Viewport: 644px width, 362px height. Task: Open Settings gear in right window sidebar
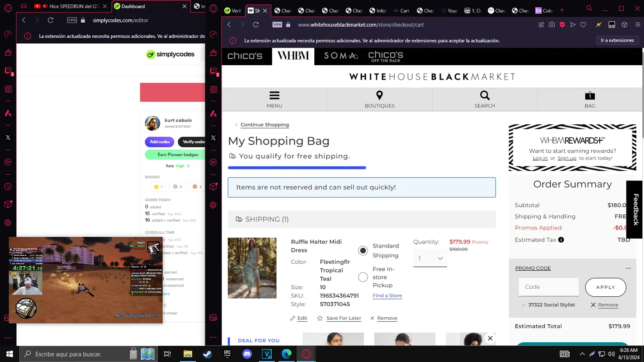(213, 205)
